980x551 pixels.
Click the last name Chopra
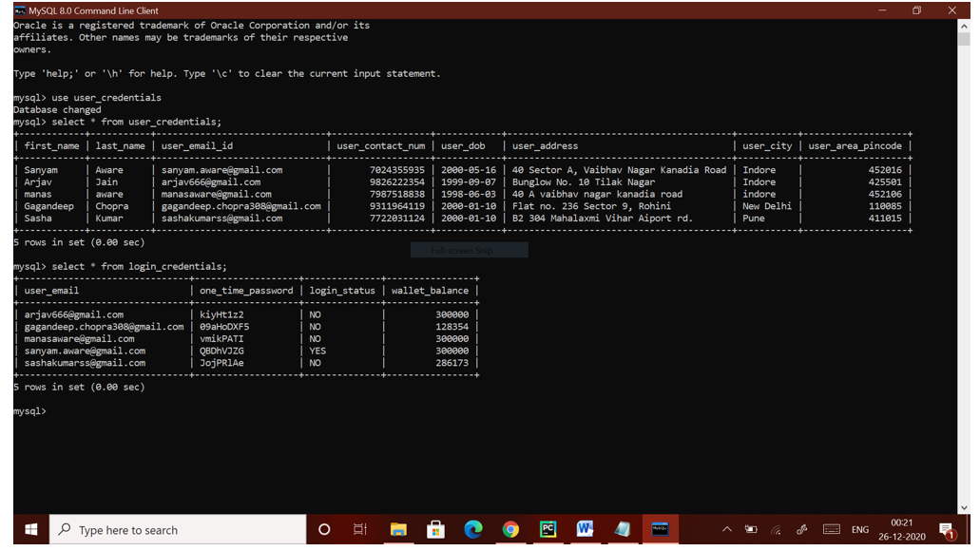pyautogui.click(x=112, y=206)
